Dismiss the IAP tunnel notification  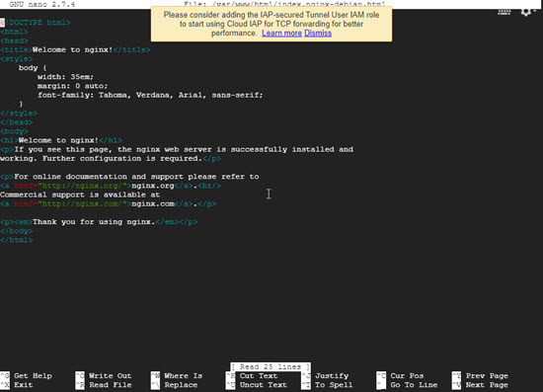click(318, 34)
